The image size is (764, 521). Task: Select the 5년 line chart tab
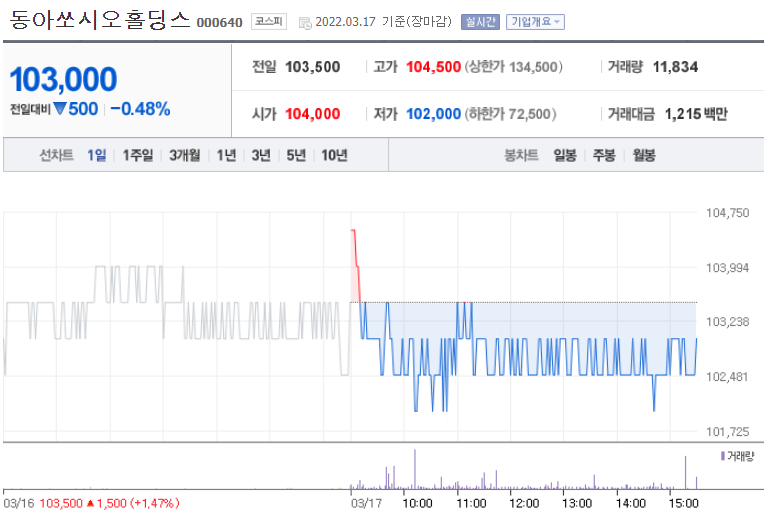coord(296,155)
